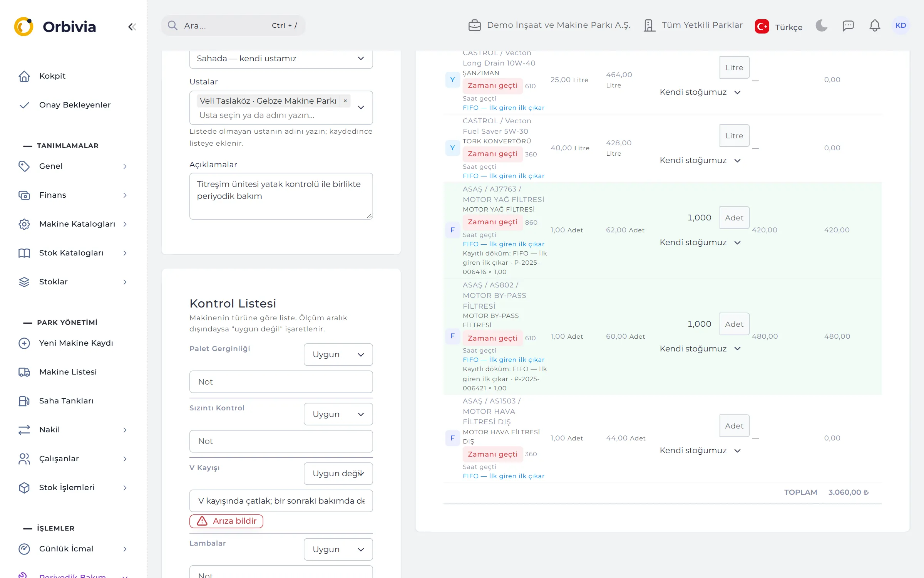
Task: Toggle dark mode moon icon
Action: [x=821, y=25]
